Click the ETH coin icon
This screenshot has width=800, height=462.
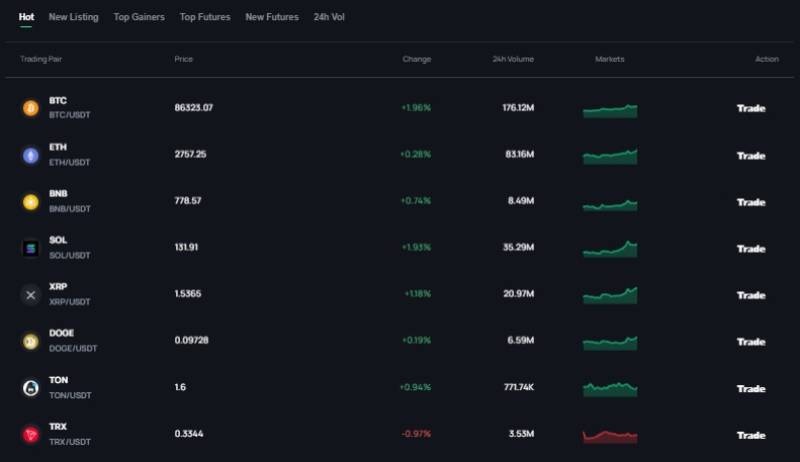pyautogui.click(x=31, y=155)
